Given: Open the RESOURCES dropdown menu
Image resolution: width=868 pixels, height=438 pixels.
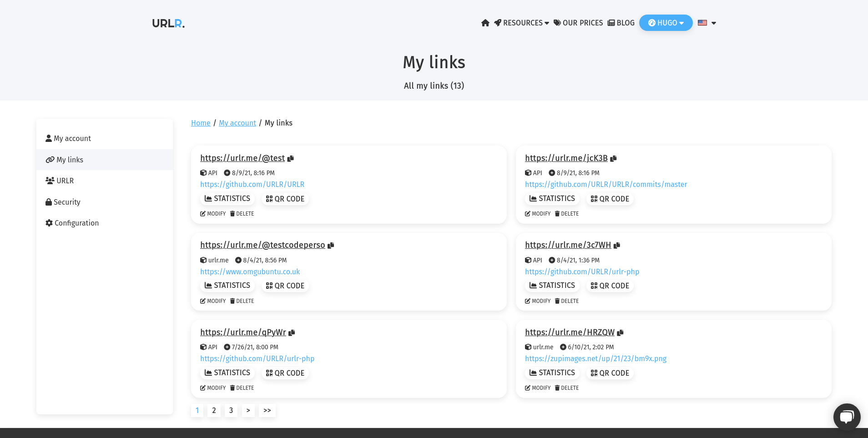Looking at the screenshot, I should pos(522,23).
